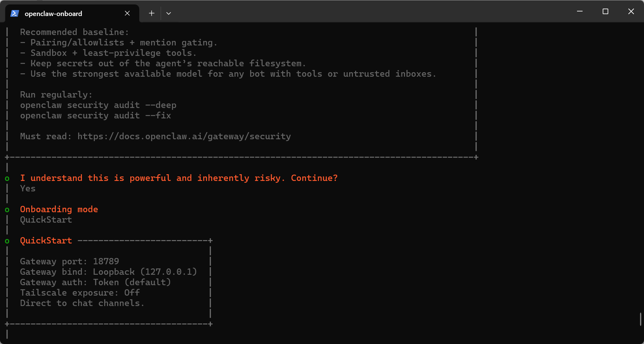Open the docs.openclaw.ai gateway security link
This screenshot has height=344, width=644.
[x=184, y=137]
